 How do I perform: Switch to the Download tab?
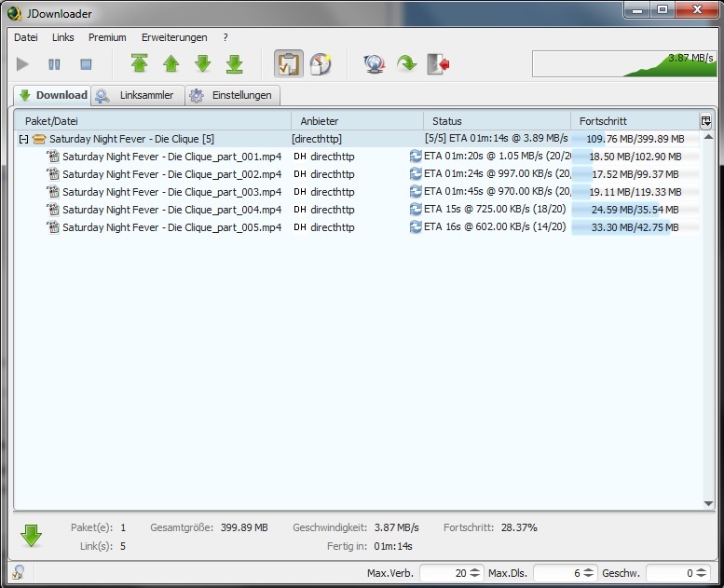point(52,95)
